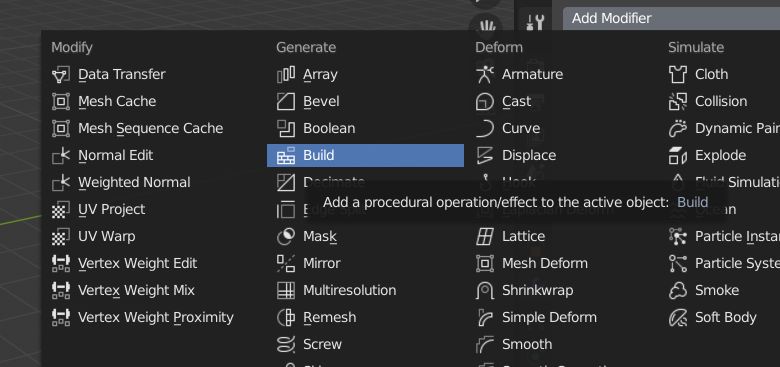The image size is (780, 367).
Task: Select the Simple Deform menu entry
Action: point(549,317)
